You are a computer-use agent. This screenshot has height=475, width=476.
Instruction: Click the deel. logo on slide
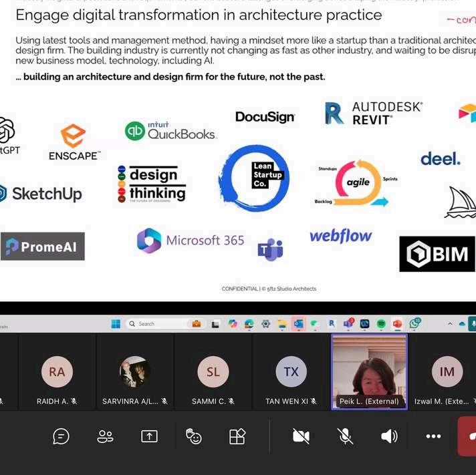pos(441,159)
